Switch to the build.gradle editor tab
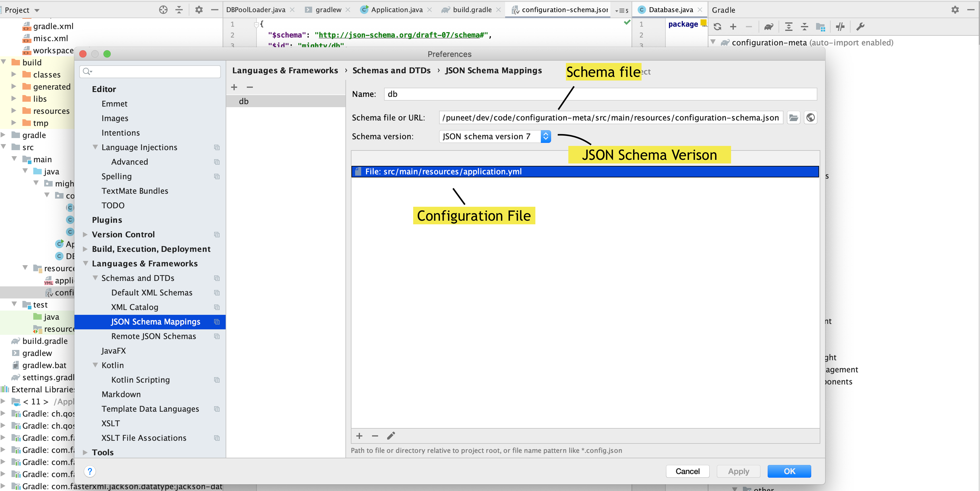980x491 pixels. click(472, 10)
